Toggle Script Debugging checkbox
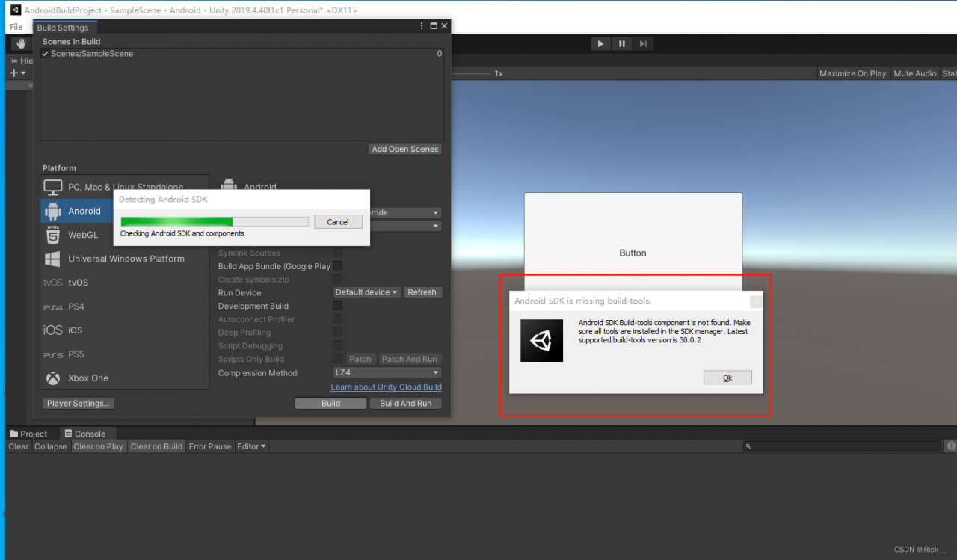 tap(337, 346)
